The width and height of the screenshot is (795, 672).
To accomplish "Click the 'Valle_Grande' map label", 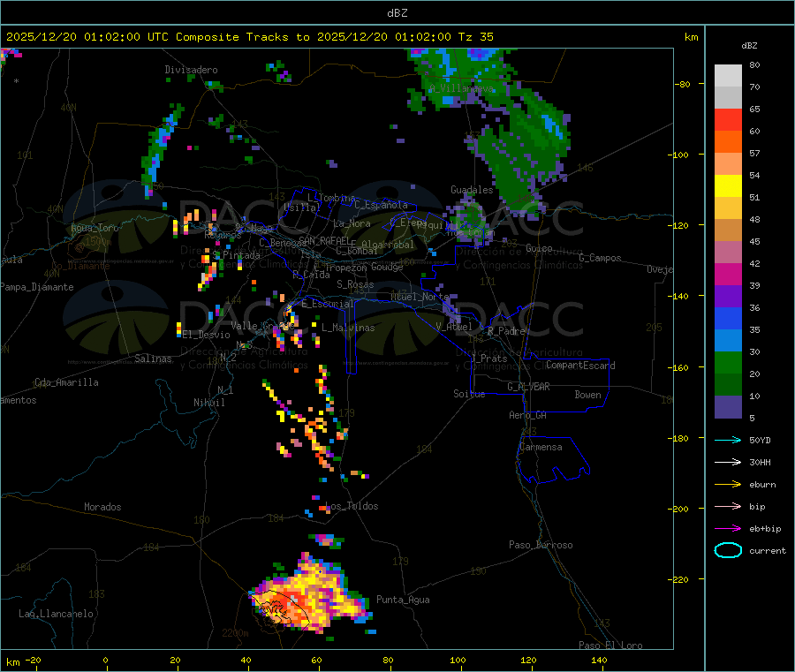I will [263, 326].
